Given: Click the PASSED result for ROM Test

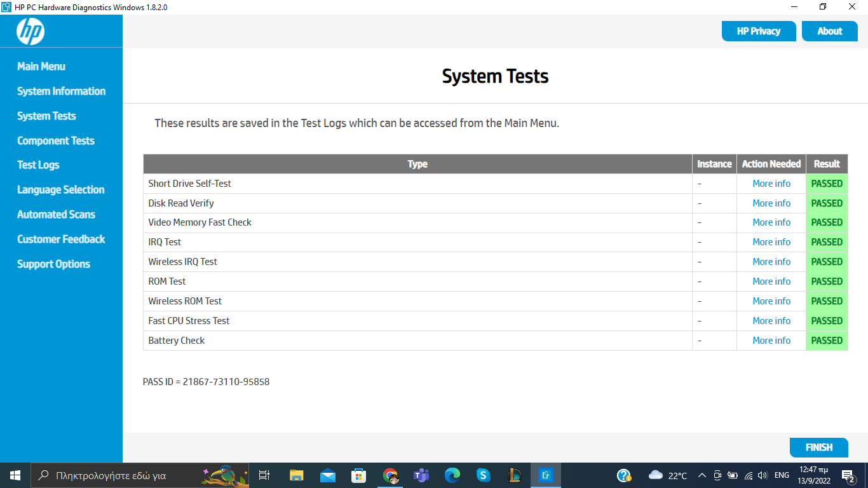Looking at the screenshot, I should 827,281.
